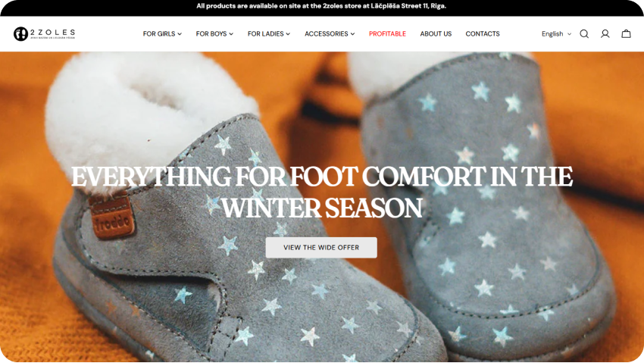This screenshot has width=644, height=363.
Task: Open the shopping bag cart icon
Action: (x=626, y=33)
